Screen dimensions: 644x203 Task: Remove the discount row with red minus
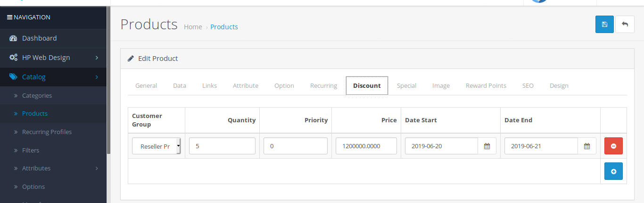(613, 146)
